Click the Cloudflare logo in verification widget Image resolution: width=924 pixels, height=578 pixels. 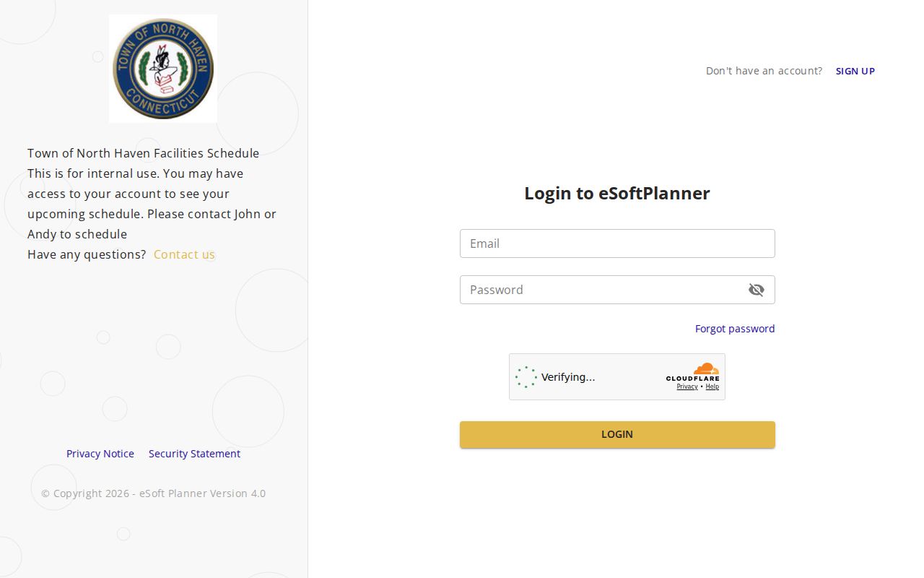tap(692, 372)
